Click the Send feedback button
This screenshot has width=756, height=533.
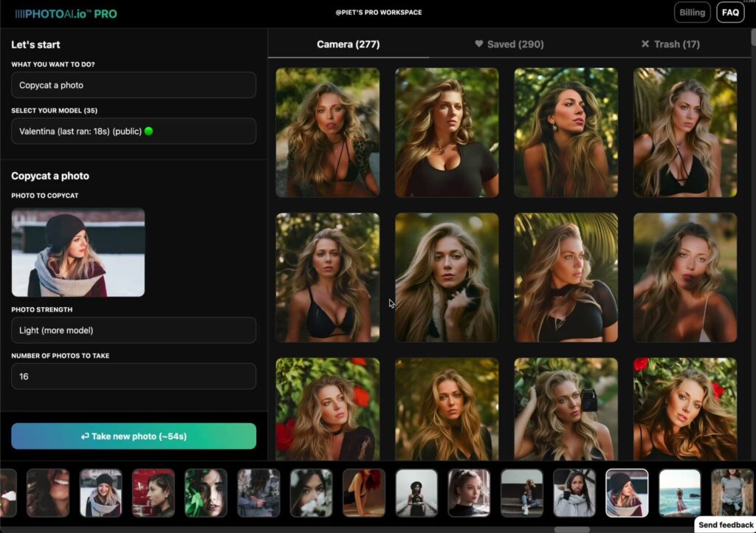[725, 525]
